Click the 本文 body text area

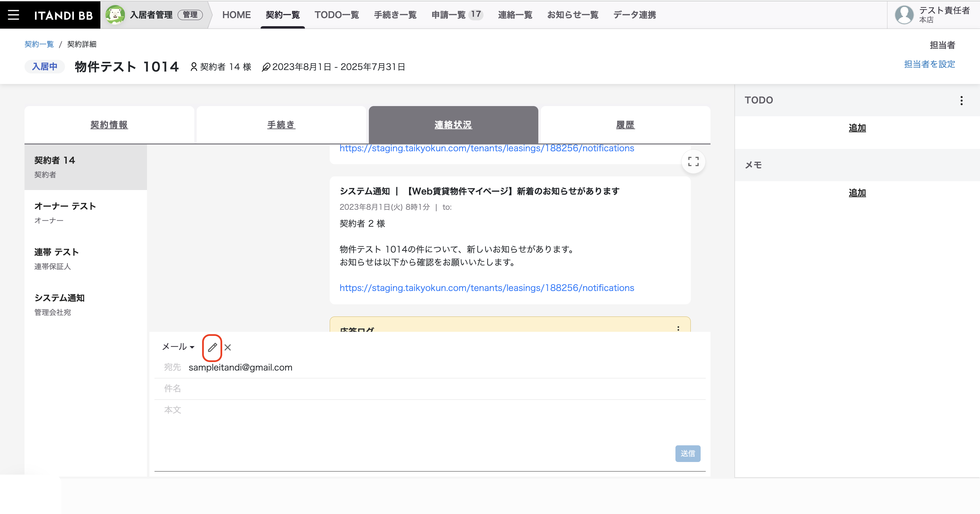pyautogui.click(x=430, y=422)
